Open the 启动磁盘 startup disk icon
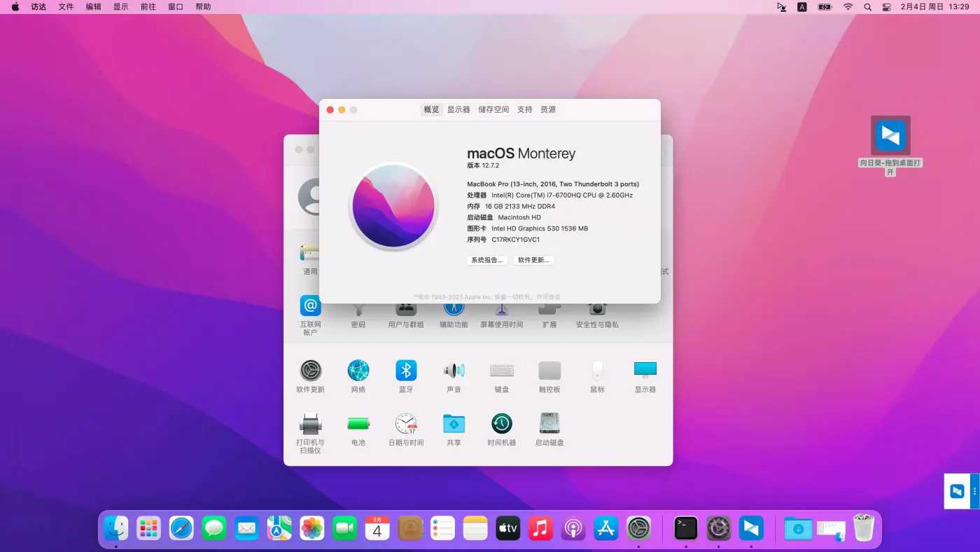The image size is (980, 552). (x=549, y=423)
